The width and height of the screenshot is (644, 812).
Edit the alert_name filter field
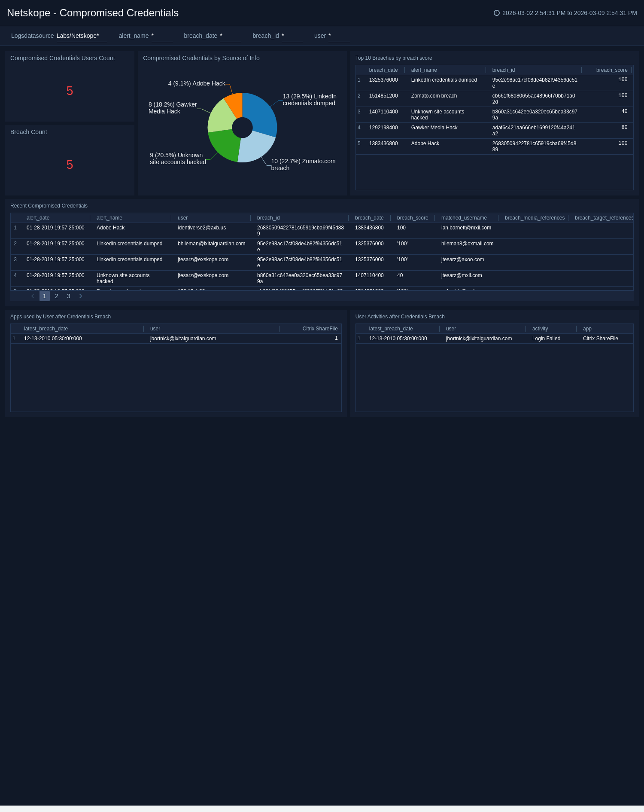[162, 36]
